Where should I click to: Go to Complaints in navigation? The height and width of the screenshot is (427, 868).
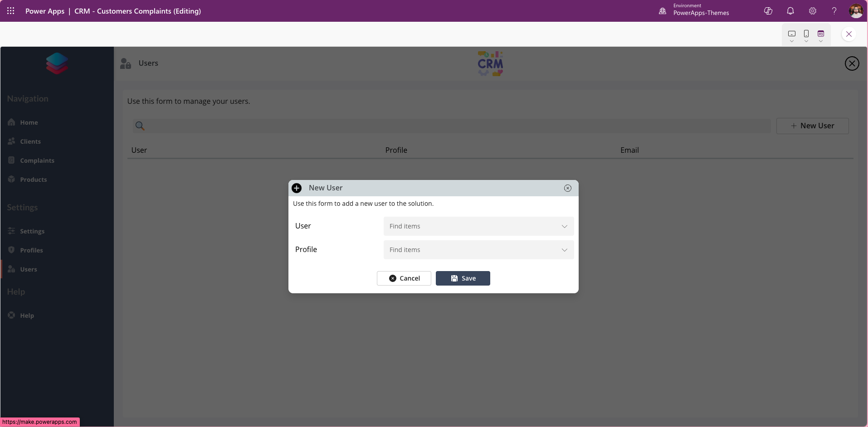(37, 160)
